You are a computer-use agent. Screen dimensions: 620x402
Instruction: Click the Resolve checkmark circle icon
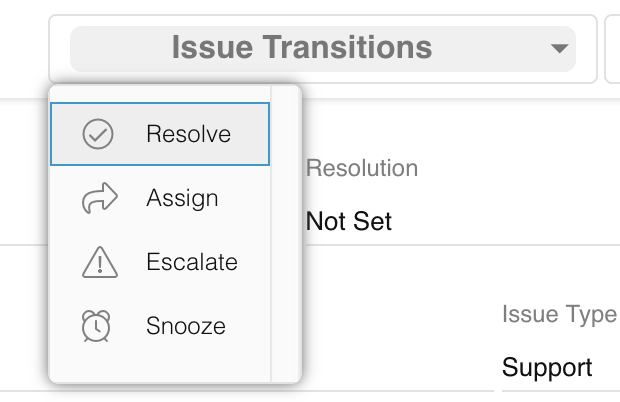[98, 134]
